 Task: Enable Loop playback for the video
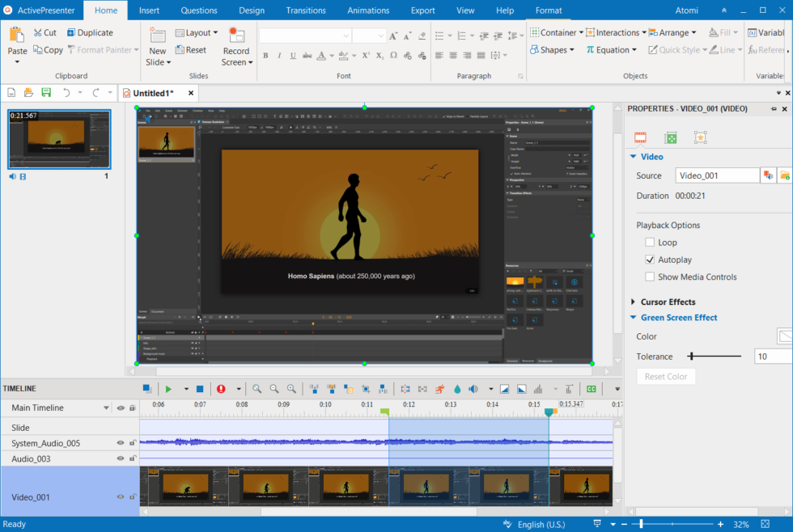tap(649, 242)
